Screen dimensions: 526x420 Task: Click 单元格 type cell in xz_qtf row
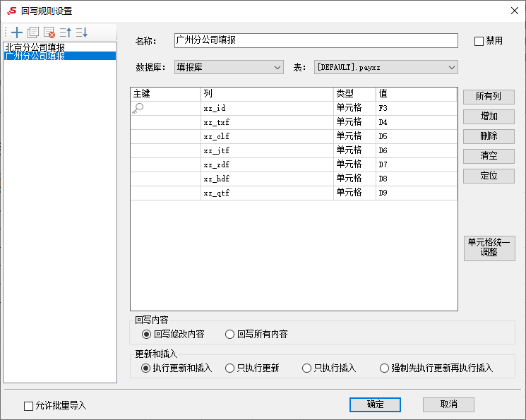(x=354, y=193)
